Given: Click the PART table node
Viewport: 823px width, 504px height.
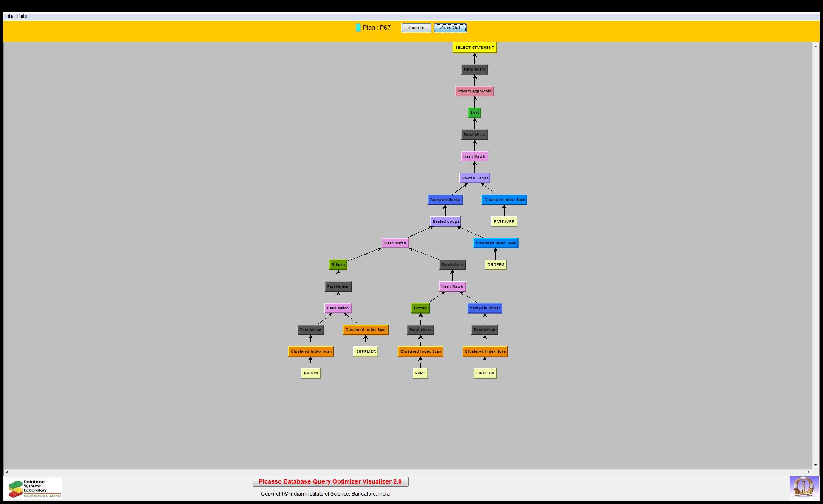Looking at the screenshot, I should 420,373.
